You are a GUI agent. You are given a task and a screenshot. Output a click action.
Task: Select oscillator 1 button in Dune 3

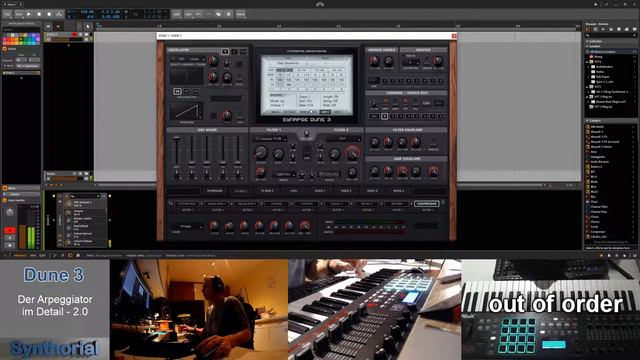pos(225,51)
